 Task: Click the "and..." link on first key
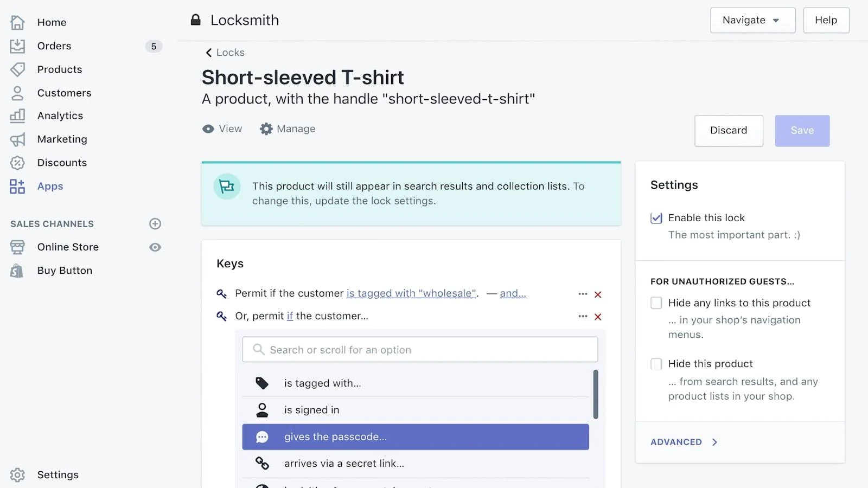point(513,293)
